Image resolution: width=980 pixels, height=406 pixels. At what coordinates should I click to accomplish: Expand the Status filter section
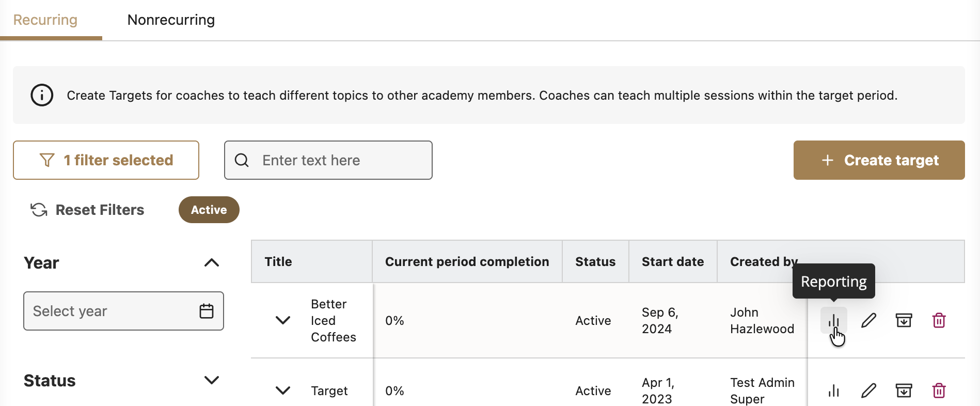click(211, 380)
